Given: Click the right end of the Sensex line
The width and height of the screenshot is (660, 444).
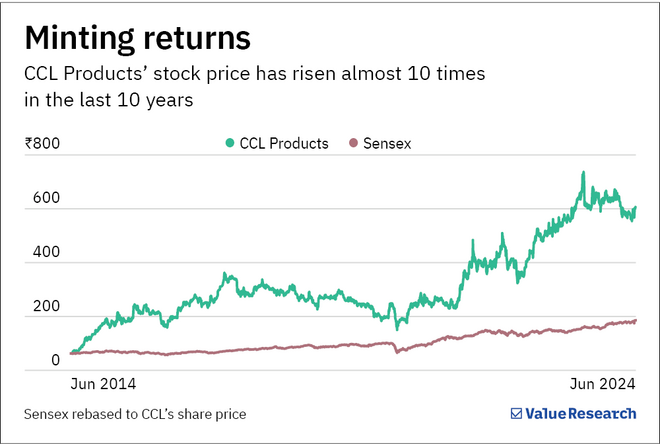Looking at the screenshot, I should [635, 321].
